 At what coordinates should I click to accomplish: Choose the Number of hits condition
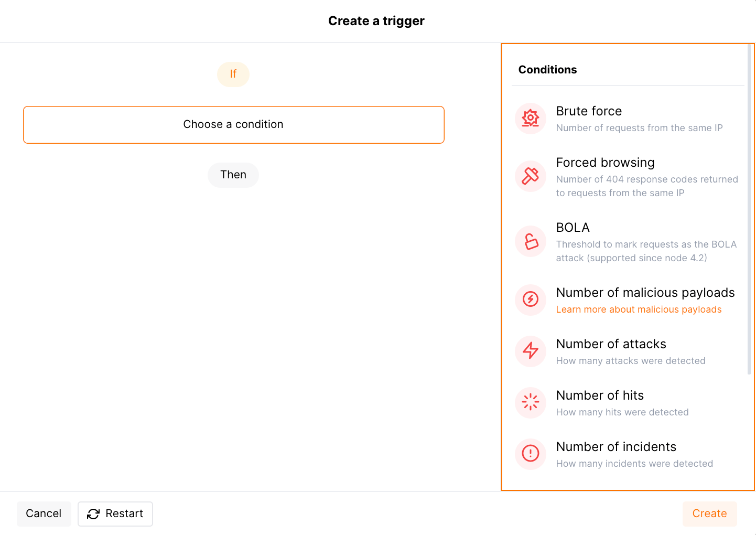click(x=600, y=395)
